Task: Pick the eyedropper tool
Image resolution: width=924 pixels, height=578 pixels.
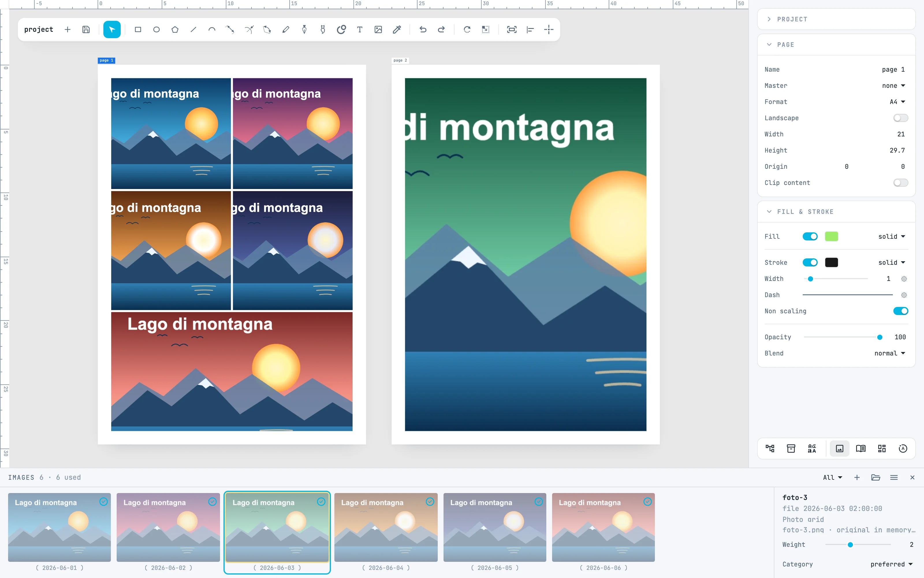Action: click(x=397, y=29)
